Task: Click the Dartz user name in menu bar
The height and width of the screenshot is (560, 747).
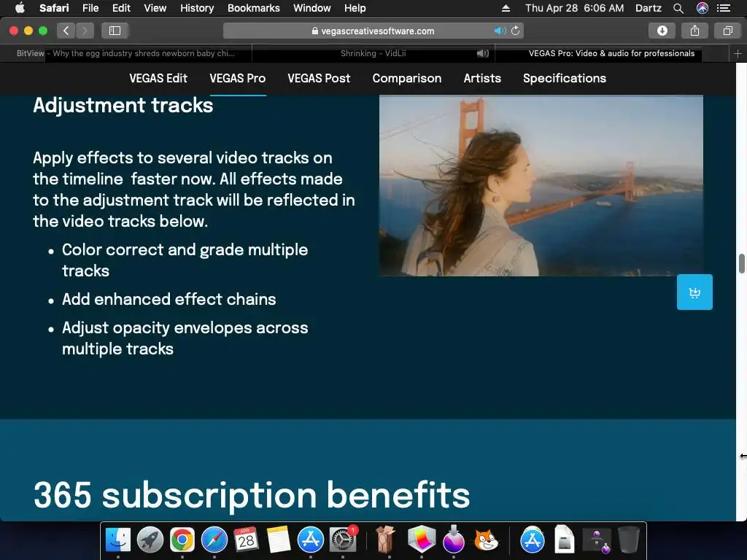Action: point(648,8)
